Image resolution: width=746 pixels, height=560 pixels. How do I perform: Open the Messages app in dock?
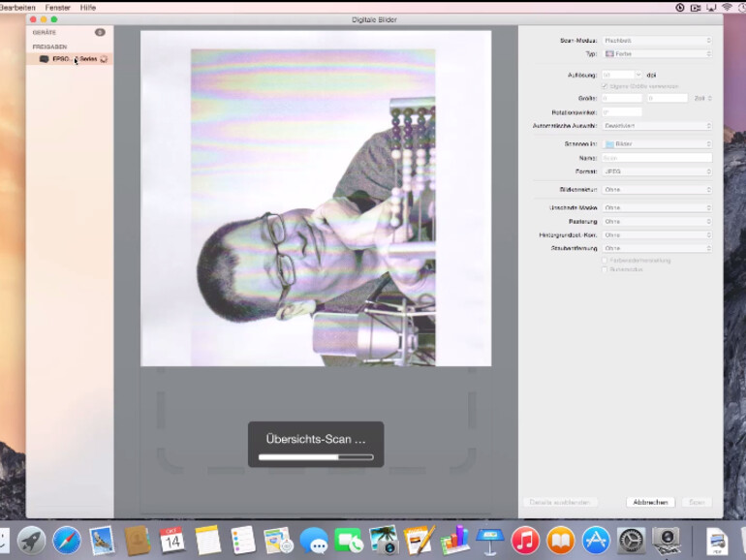[x=313, y=540]
